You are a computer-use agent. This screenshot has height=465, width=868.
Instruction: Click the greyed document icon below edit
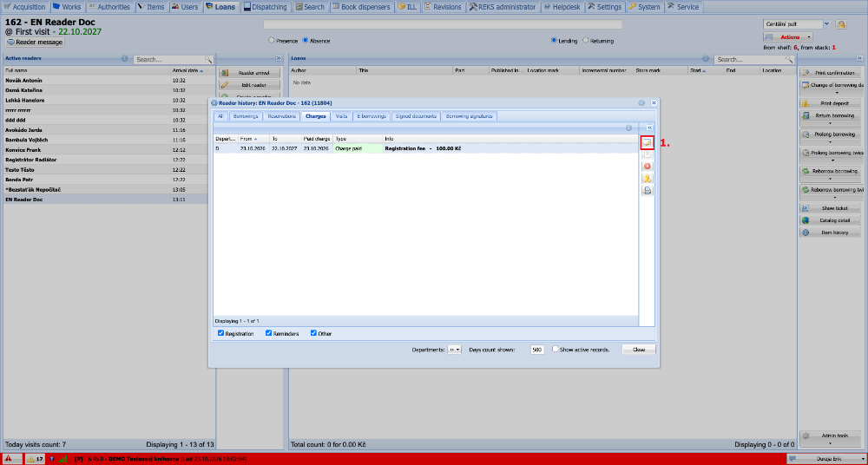click(648, 155)
